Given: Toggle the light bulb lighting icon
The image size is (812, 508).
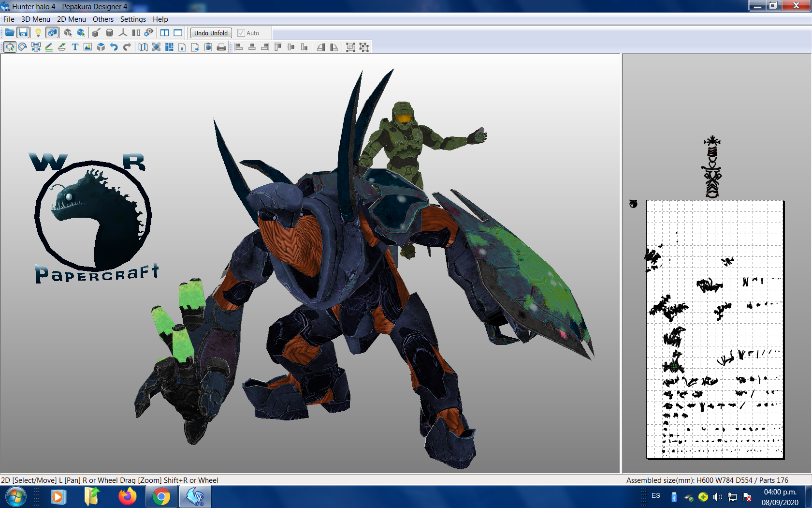Looking at the screenshot, I should tap(38, 32).
